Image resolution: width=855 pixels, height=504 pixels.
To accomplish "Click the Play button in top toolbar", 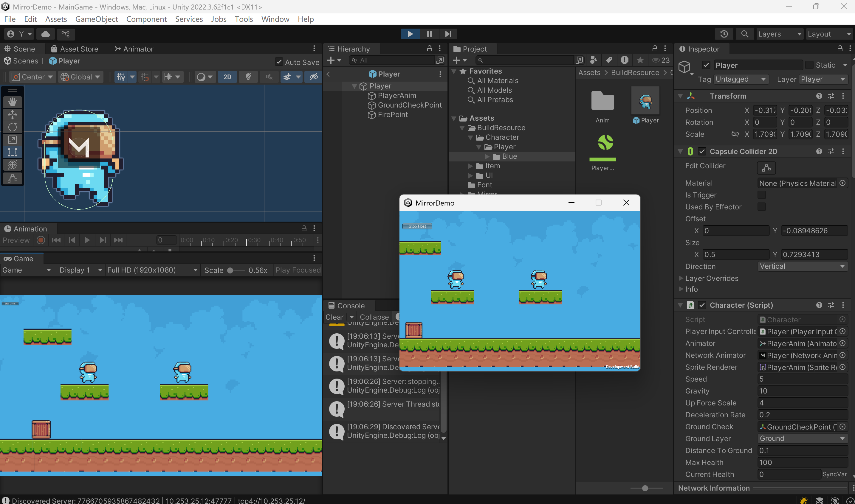I will pyautogui.click(x=410, y=34).
